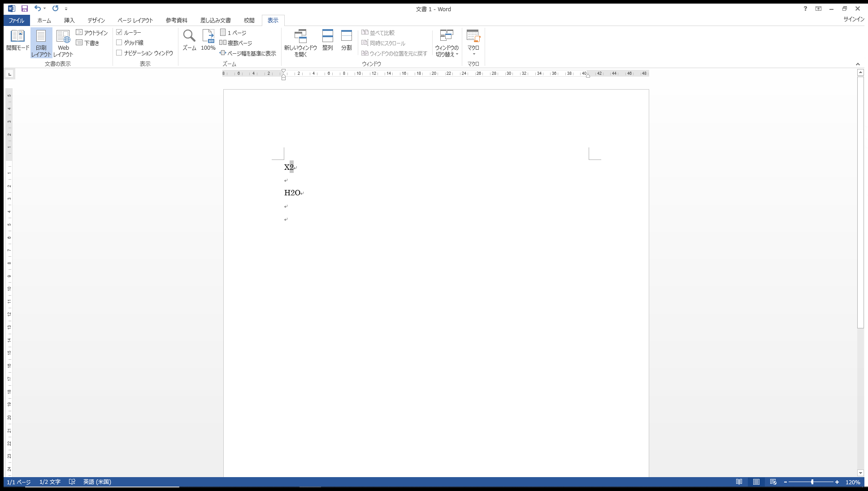Open the Page Layout (ページ レイアウト) tab
The height and width of the screenshot is (491, 868).
pos(135,20)
